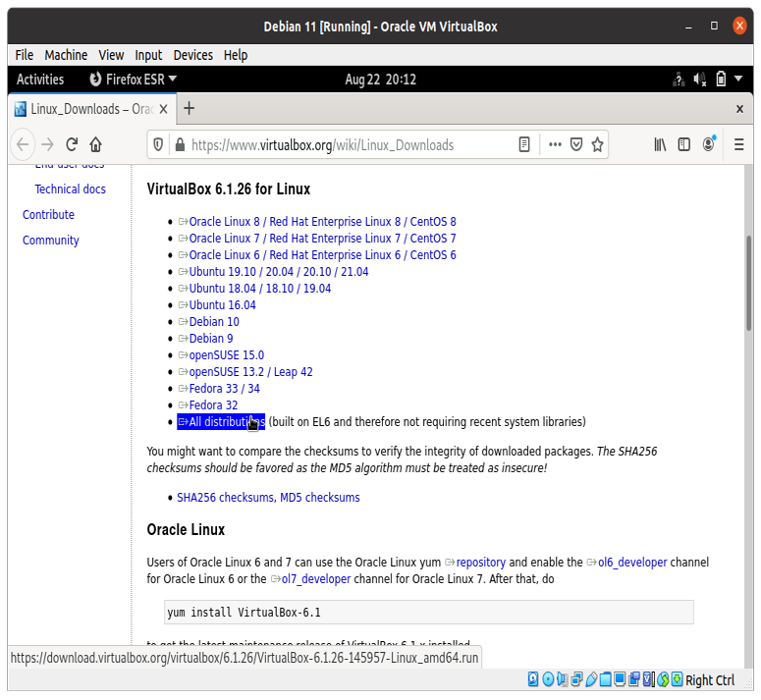The height and width of the screenshot is (700, 761).
Task: Open GNOME Activities overview
Action: click(x=40, y=80)
